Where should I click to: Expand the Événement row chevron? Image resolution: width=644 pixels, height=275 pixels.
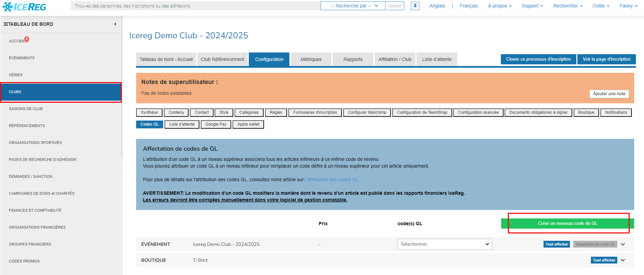coord(623,244)
